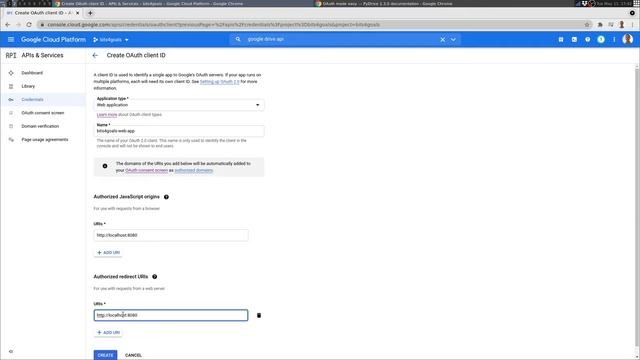Open Learn more about OAuth client types
640x360 pixels.
107,115
